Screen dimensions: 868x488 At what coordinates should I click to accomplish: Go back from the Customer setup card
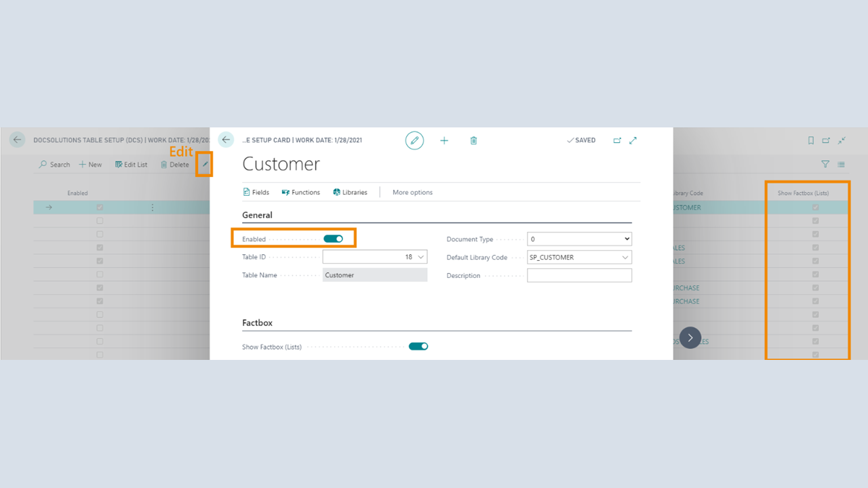[226, 140]
